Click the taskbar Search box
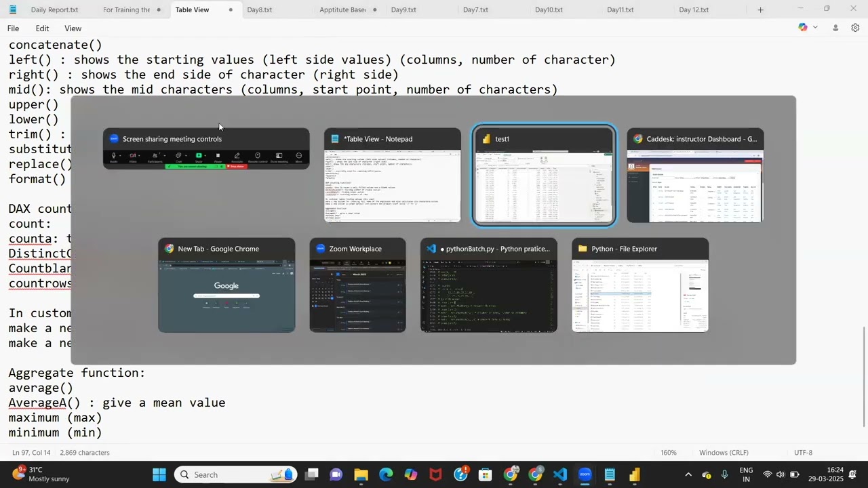The image size is (868, 488). coord(237,474)
